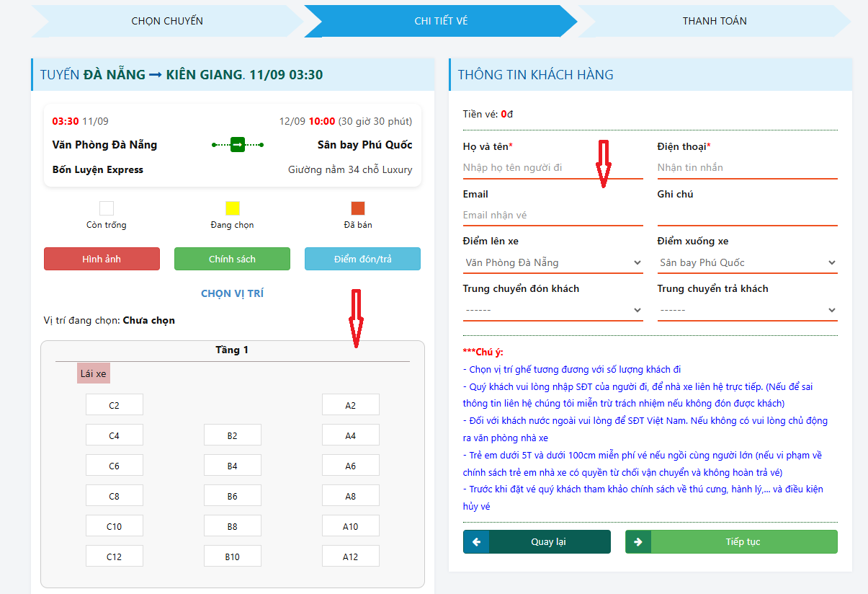
Task: Go to the THANH TOÁN step
Action: 715,21
